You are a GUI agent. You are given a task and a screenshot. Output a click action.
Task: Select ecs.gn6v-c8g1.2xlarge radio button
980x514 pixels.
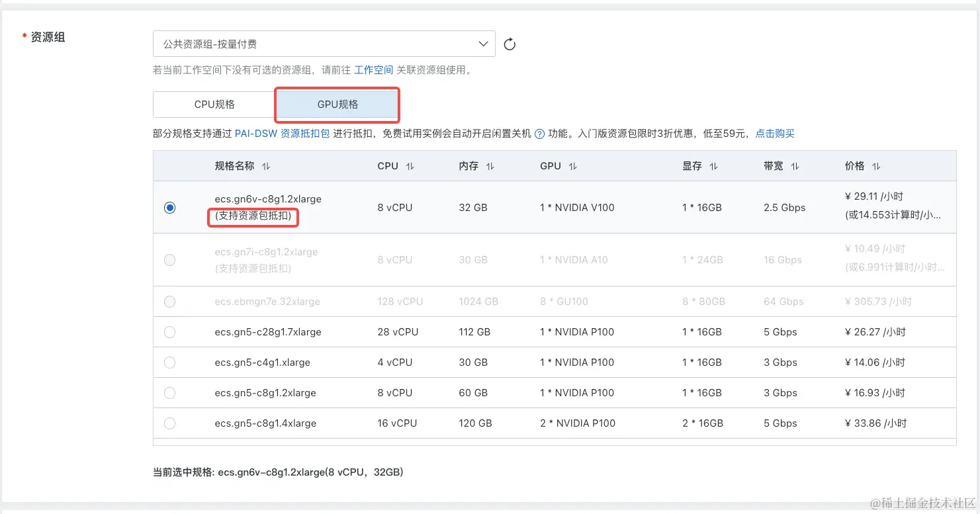coord(170,208)
